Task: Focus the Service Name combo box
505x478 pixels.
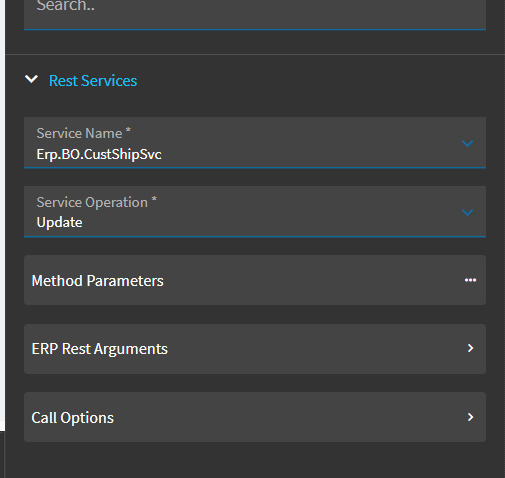Action: (x=255, y=143)
